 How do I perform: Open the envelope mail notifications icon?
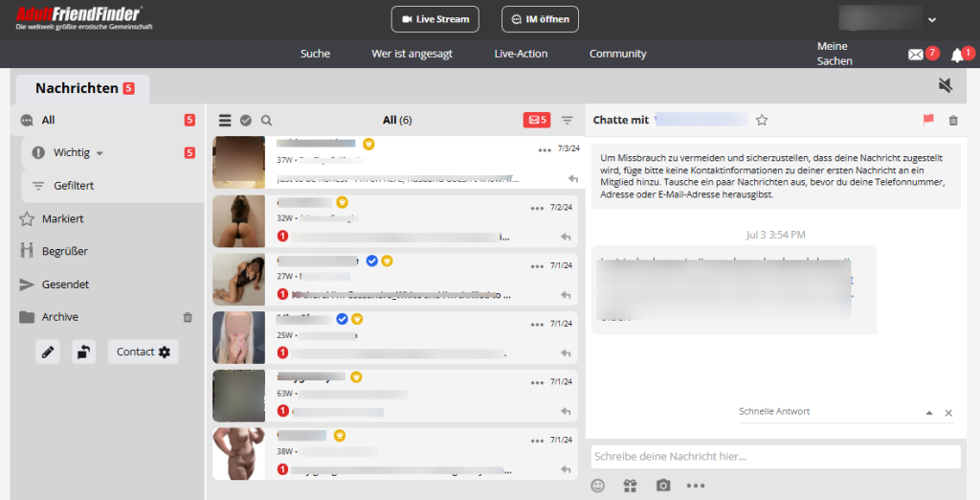[x=916, y=55]
